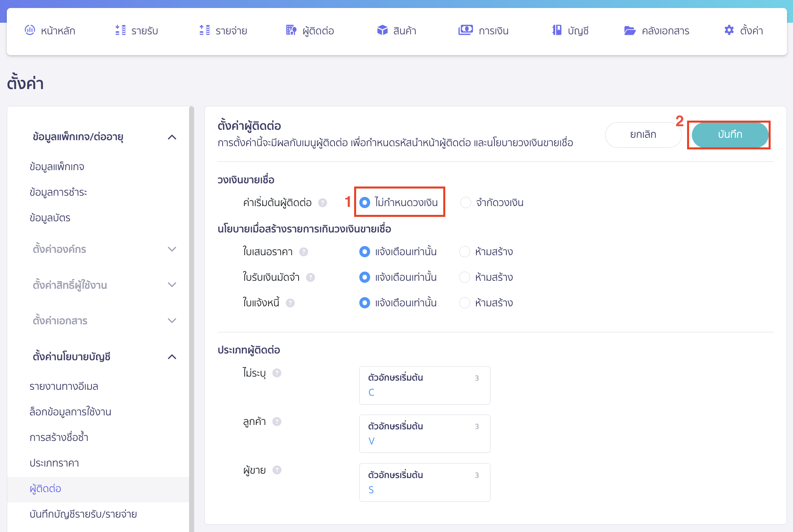This screenshot has width=793, height=532.
Task: Open the ผู้ติดต่อ contacts icon
Action: [x=291, y=30]
